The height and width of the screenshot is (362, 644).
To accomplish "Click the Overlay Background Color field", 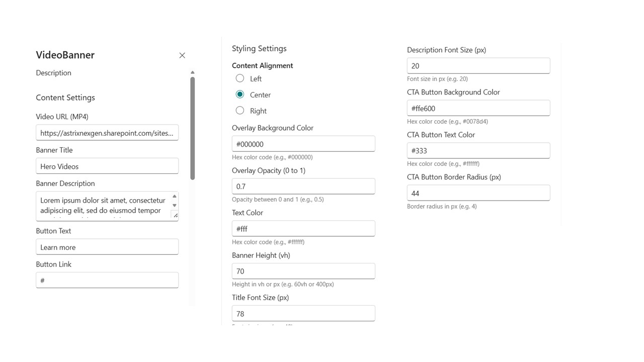I will click(x=303, y=144).
